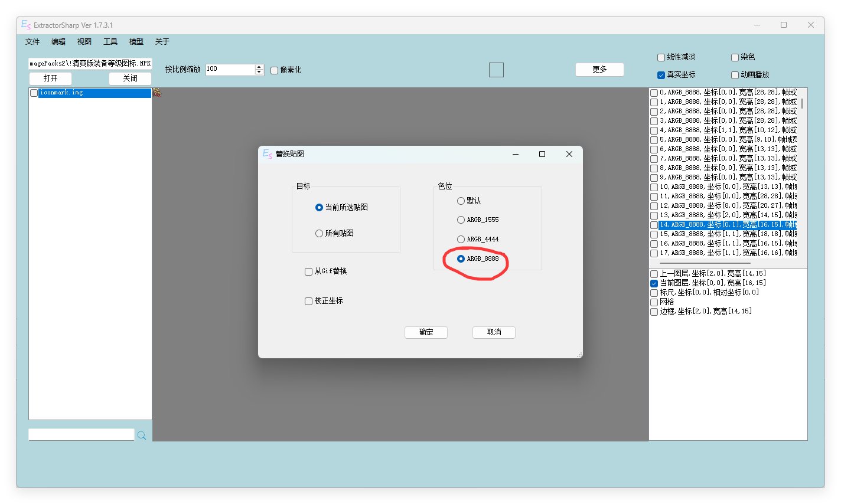This screenshot has width=841, height=504.
Task: Select the 所有贴图 radio option
Action: coord(320,234)
